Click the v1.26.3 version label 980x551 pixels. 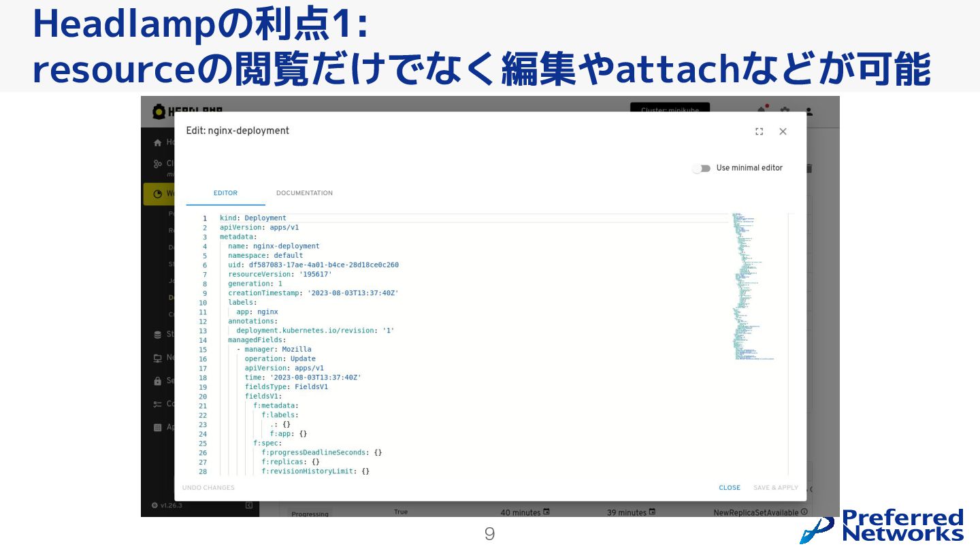point(172,505)
